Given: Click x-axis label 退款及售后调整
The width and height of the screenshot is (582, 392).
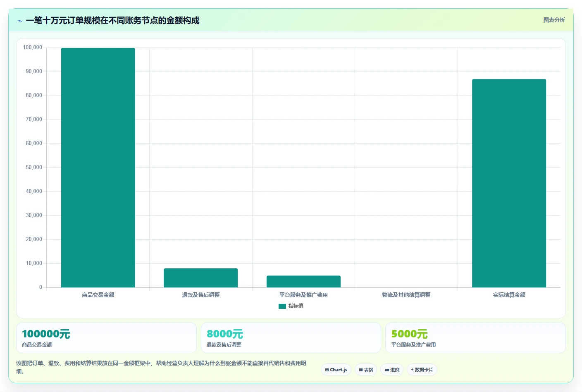Looking at the screenshot, I should tap(201, 295).
